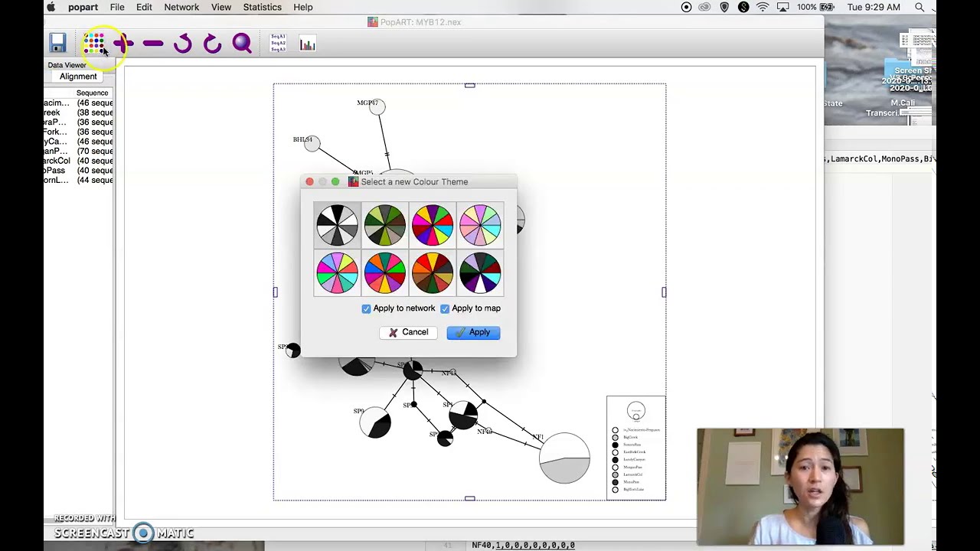Select the red, yellow and brown theme
This screenshot has width=980, height=551.
click(433, 272)
